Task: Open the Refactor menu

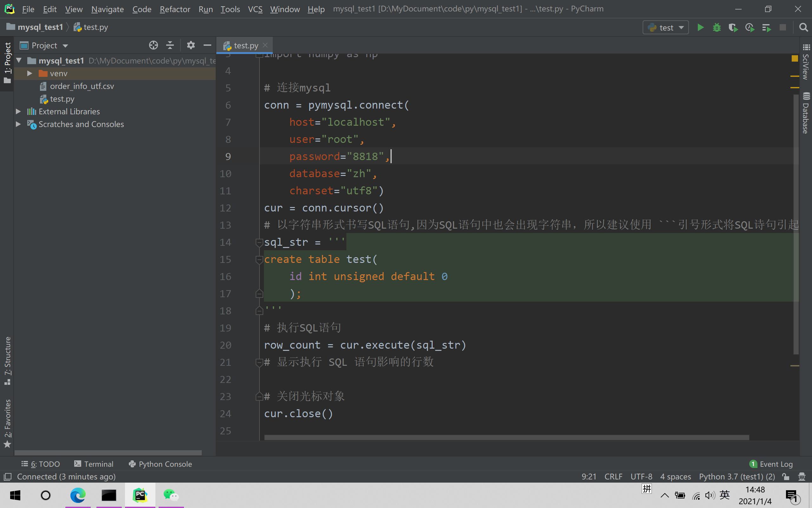Action: tap(175, 9)
